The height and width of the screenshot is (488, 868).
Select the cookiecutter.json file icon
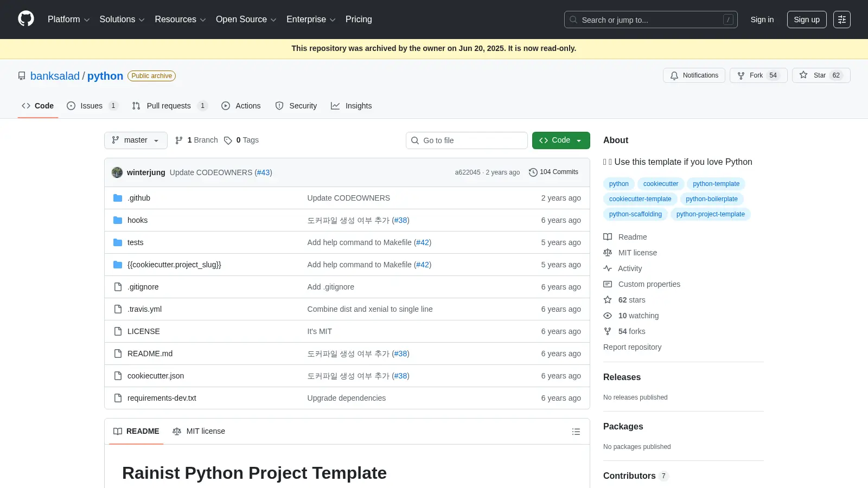point(118,376)
